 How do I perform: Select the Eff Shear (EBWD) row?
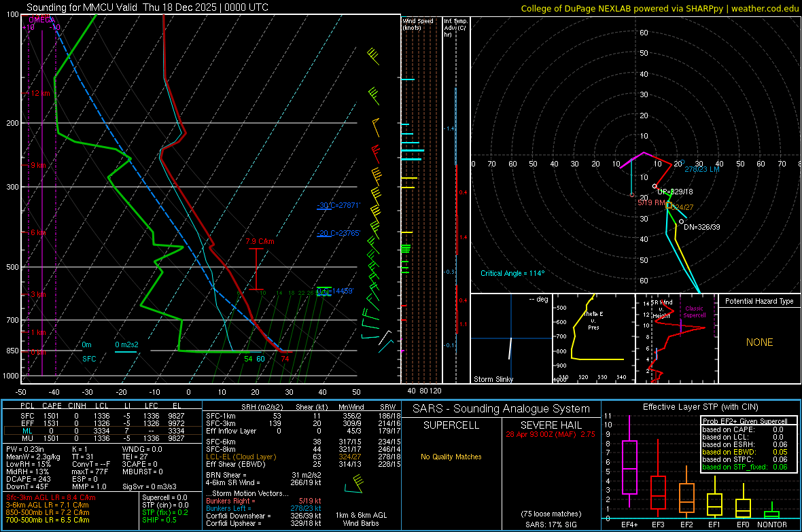tap(303, 465)
